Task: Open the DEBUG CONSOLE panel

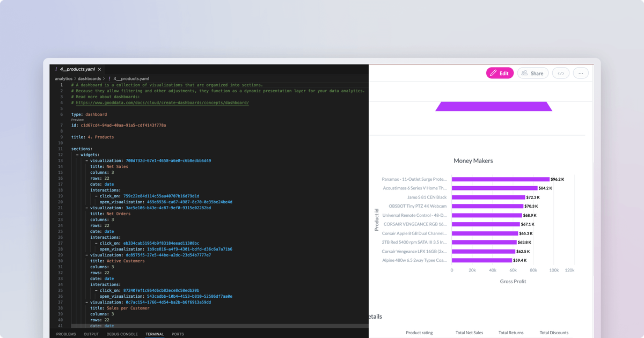Action: point(122,334)
